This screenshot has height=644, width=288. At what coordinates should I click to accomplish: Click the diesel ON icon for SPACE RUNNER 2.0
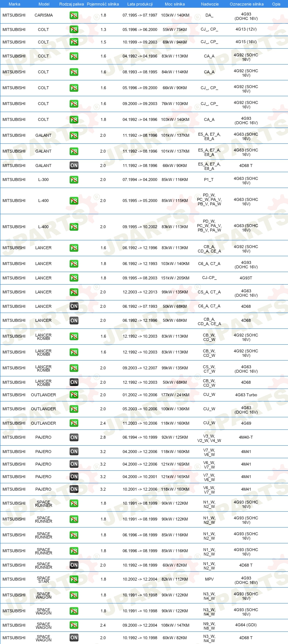click(74, 565)
